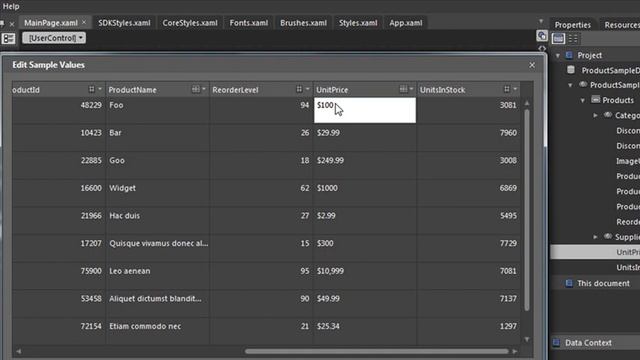Click the $29.99 unit price cell
The height and width of the screenshot is (360, 640).
[365, 138]
